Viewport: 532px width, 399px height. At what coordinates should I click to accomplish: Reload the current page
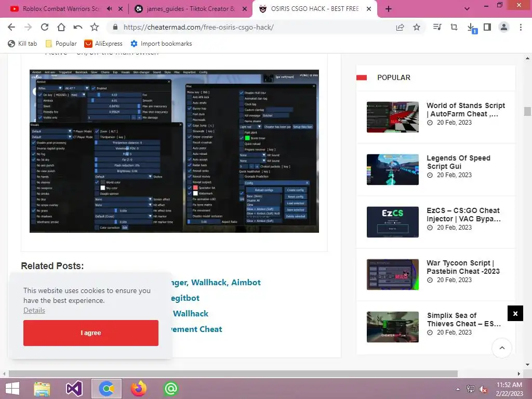(x=45, y=27)
